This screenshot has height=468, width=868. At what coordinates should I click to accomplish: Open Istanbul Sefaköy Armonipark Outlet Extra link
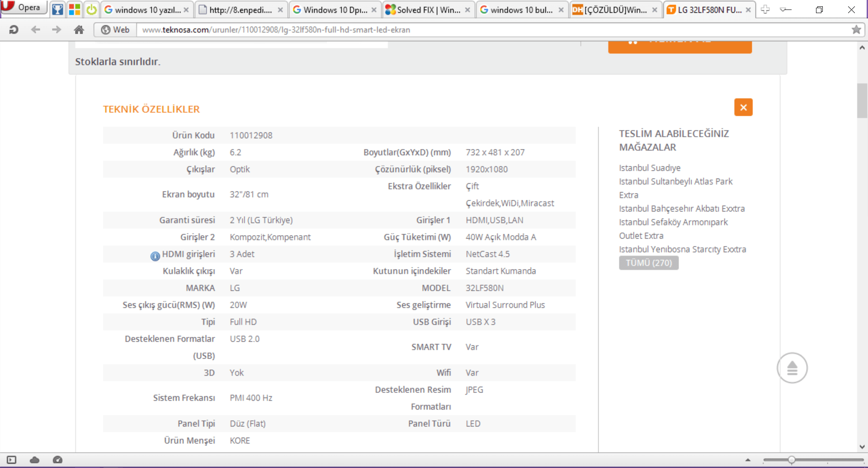click(673, 229)
